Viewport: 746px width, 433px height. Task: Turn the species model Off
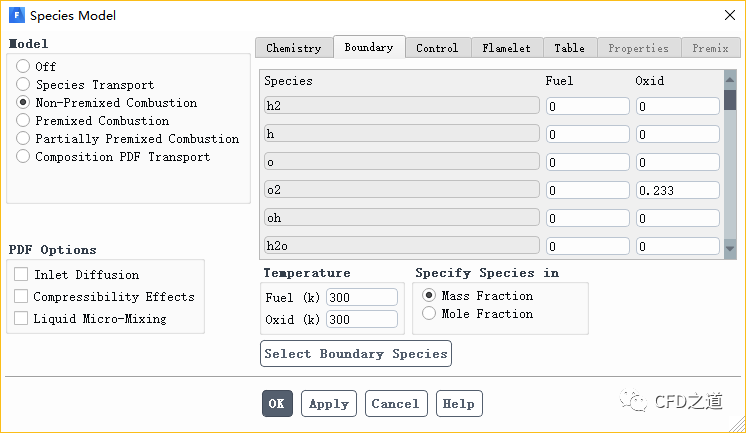point(23,67)
